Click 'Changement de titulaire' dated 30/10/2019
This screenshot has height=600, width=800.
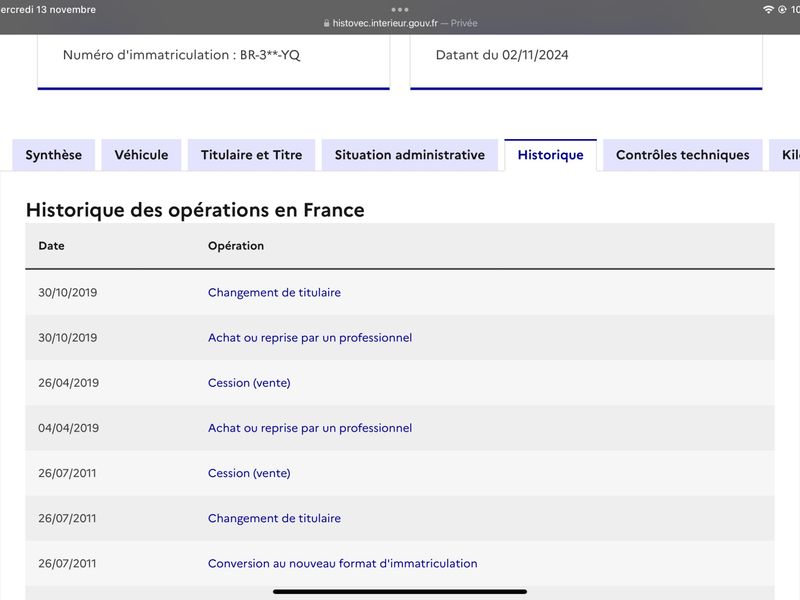(274, 292)
